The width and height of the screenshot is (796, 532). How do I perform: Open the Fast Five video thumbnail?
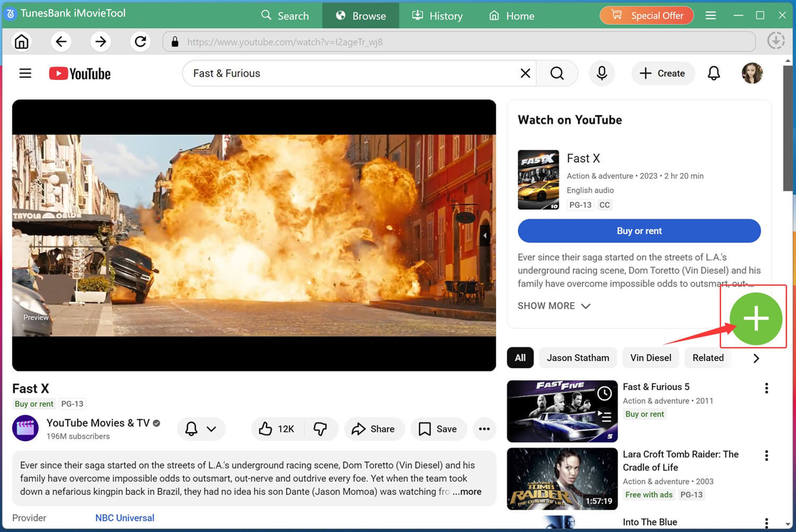pos(561,411)
